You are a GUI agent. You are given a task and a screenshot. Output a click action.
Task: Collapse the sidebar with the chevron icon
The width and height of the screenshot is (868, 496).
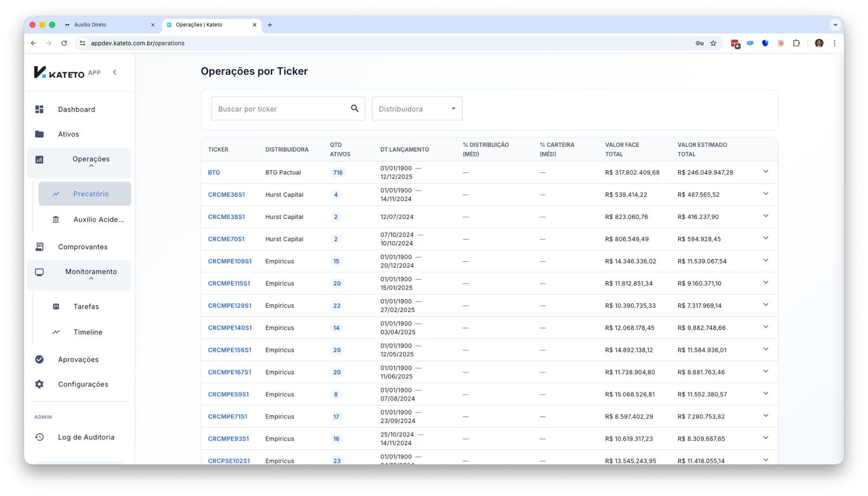(x=114, y=72)
